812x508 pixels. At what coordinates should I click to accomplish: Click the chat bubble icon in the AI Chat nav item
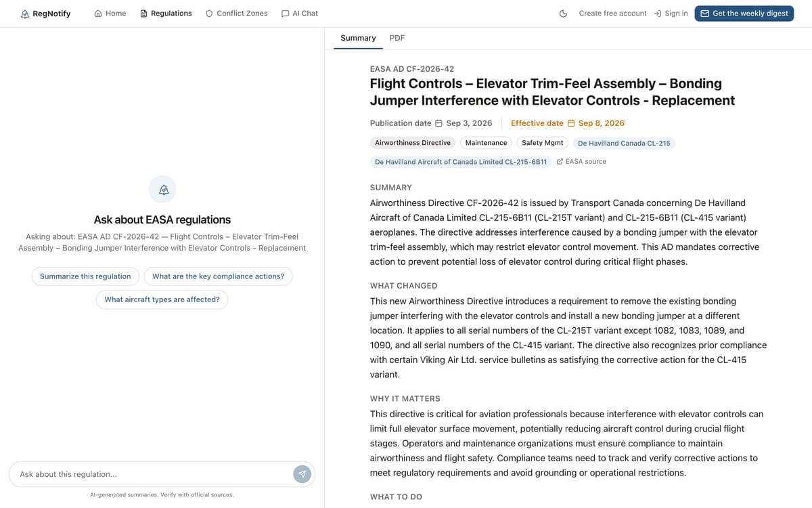[x=285, y=14]
